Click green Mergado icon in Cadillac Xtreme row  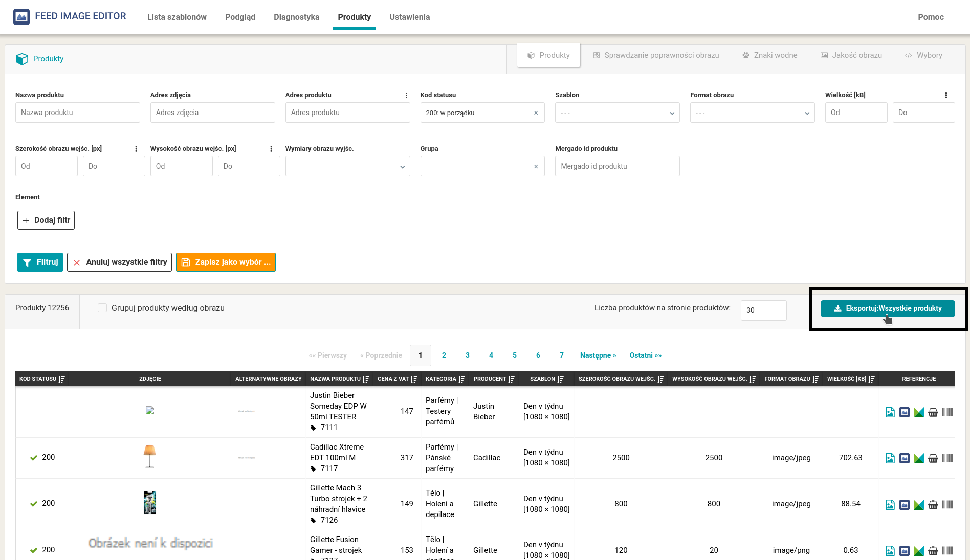[919, 458]
